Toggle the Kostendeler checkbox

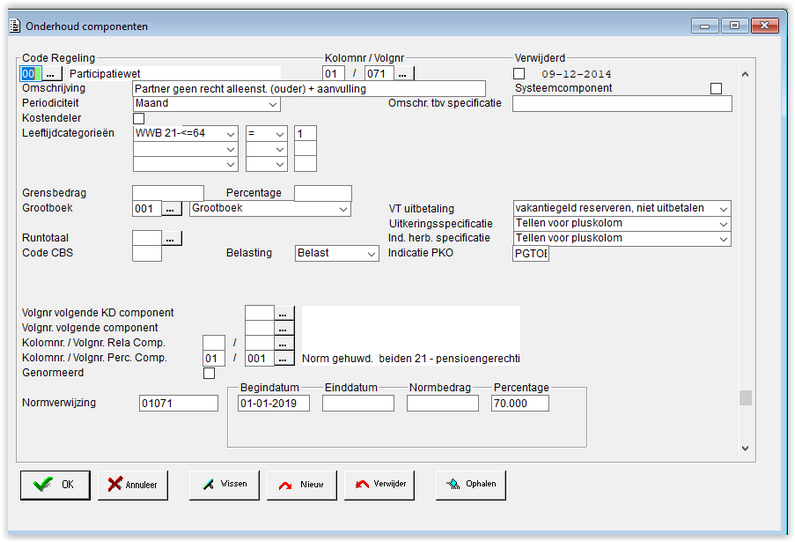coord(138,119)
